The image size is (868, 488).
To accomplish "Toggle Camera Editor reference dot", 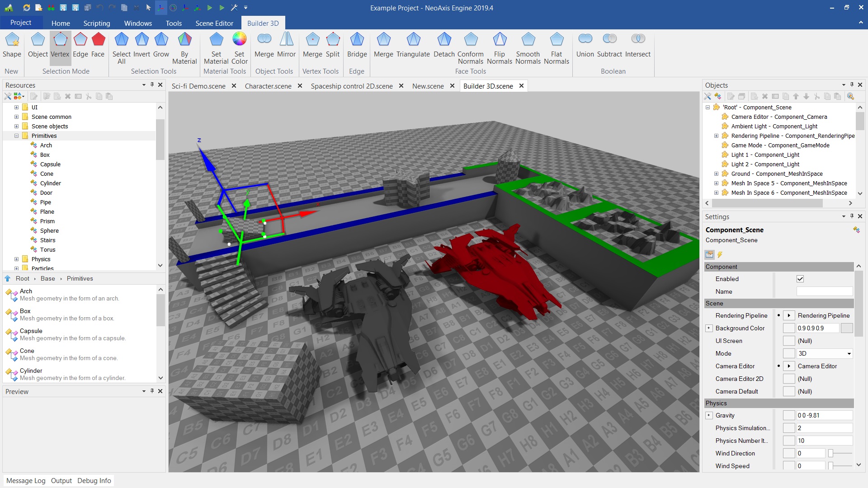I will coord(778,366).
